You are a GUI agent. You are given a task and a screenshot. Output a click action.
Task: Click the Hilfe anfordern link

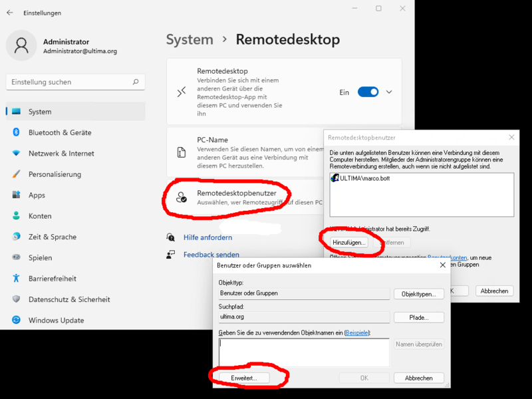coord(207,237)
